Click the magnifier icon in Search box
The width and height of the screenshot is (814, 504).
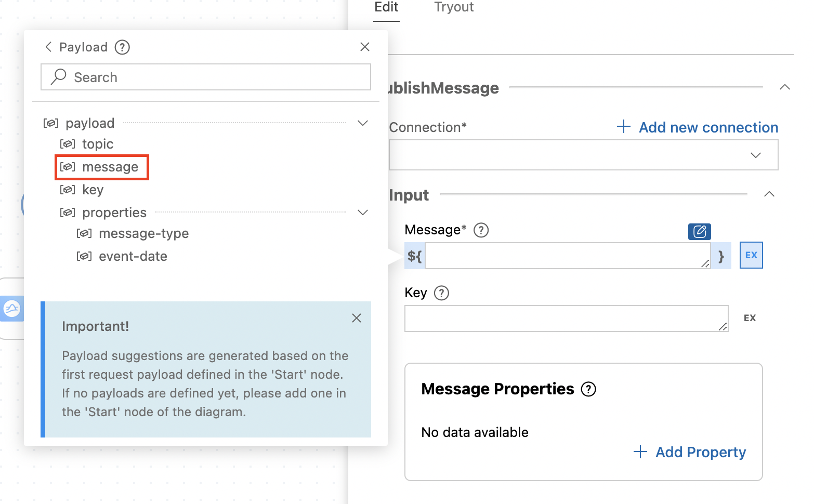click(58, 77)
